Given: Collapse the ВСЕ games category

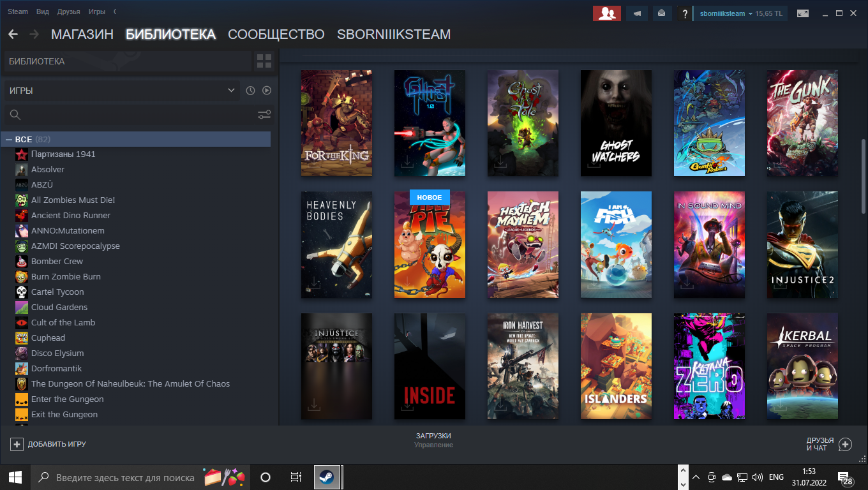Looking at the screenshot, I should pos(9,139).
